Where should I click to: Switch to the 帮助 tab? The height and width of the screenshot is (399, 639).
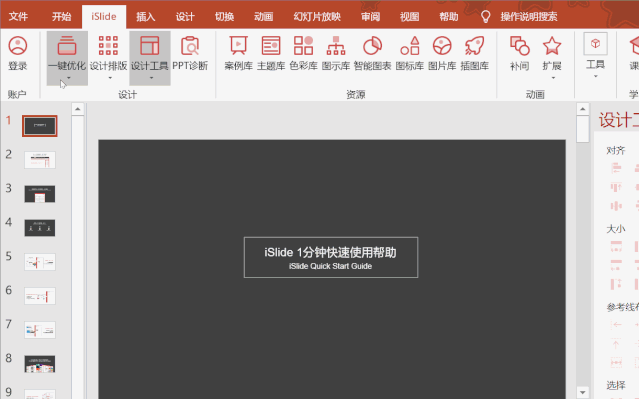448,17
